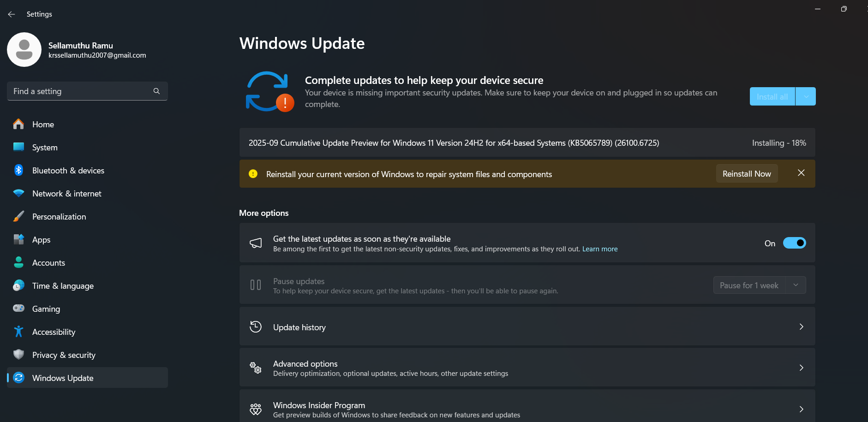Click the Accounts icon in sidebar
This screenshot has width=868, height=422.
click(x=18, y=262)
